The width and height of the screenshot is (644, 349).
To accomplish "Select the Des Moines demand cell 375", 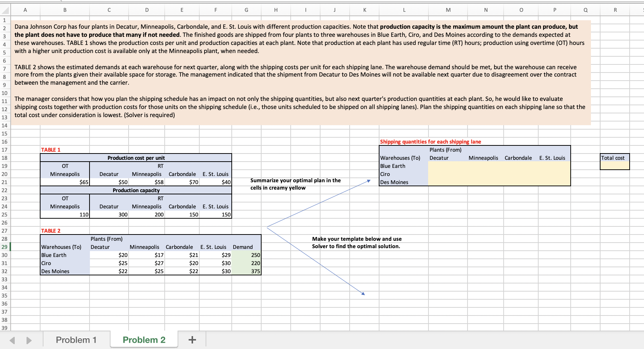I will [x=246, y=271].
